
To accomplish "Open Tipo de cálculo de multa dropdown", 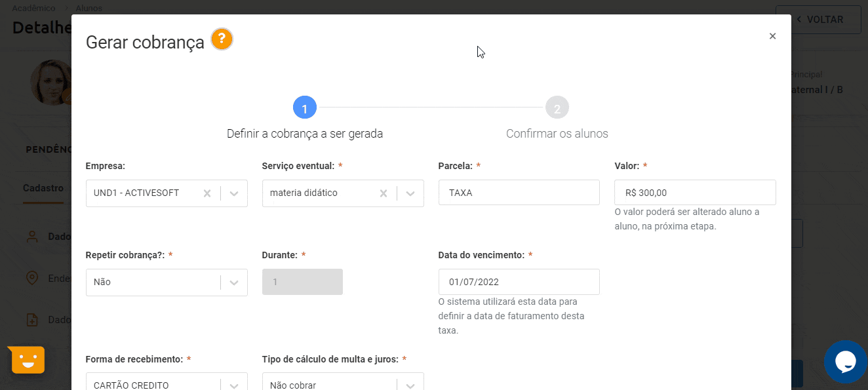I will (343, 382).
